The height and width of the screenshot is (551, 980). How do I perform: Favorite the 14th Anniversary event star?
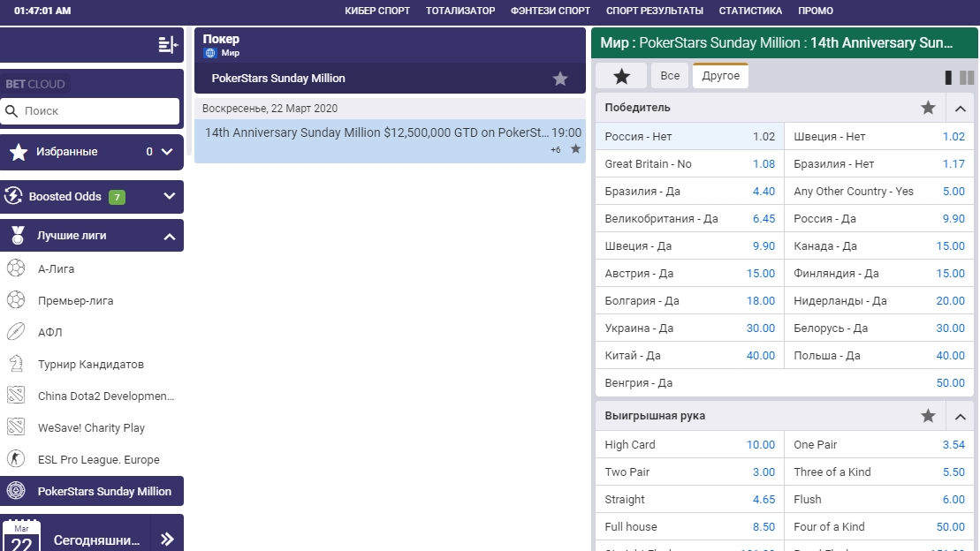coord(575,148)
